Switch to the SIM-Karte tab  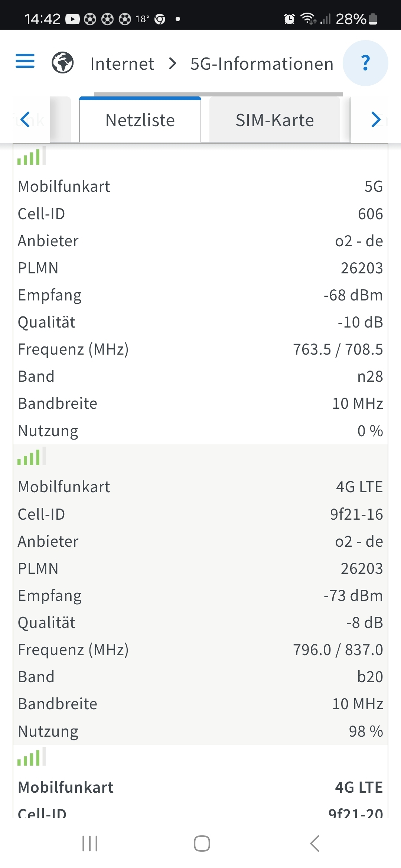(x=275, y=120)
